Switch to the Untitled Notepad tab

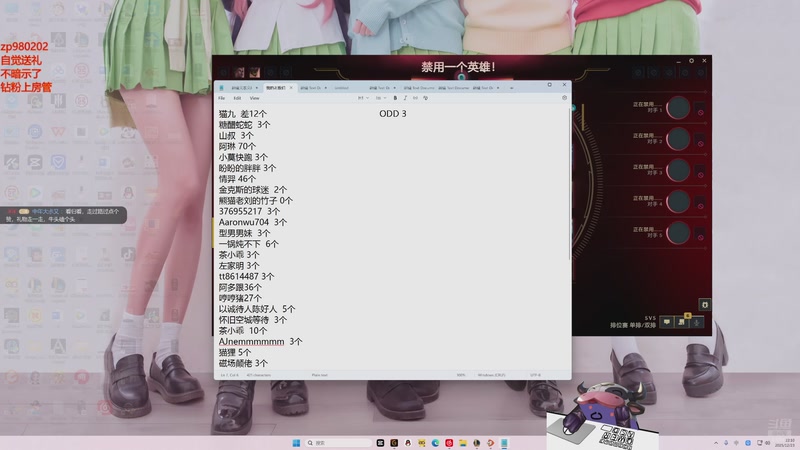click(x=342, y=88)
